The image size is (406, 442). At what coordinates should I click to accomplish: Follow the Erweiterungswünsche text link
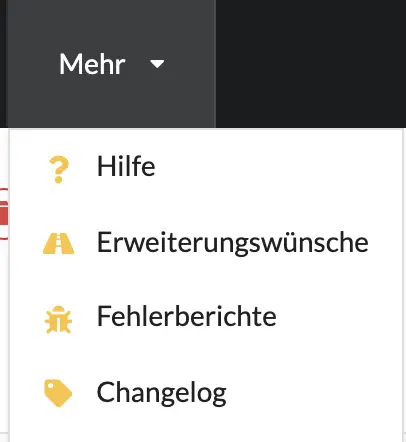(x=233, y=243)
